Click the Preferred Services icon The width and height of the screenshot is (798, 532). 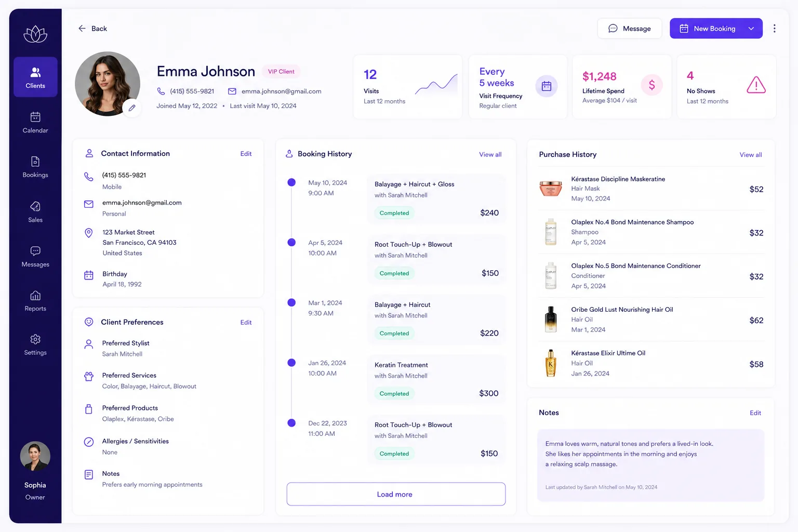point(89,376)
